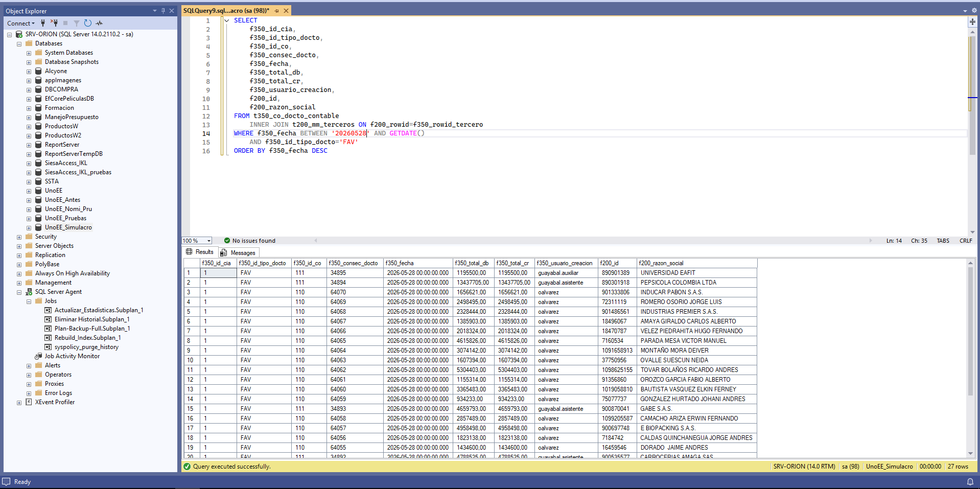
Task: Collapse the SQL Server Agent node
Action: (x=19, y=292)
